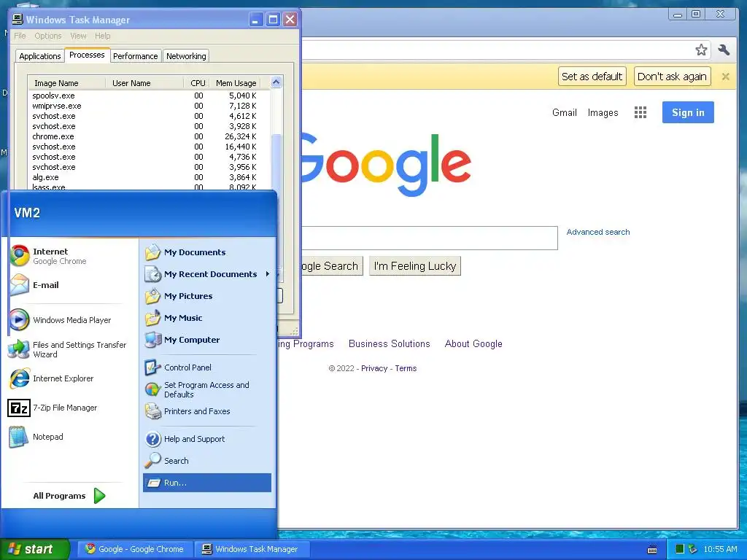747x560 pixels.
Task: Click the green CPU usage tray icon
Action: 680,549
